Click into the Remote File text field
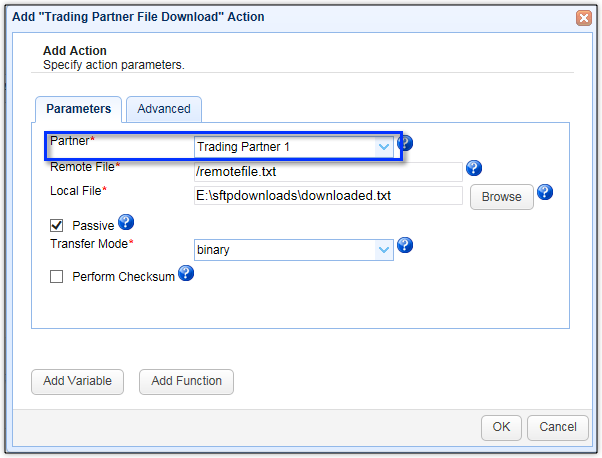602x458 pixels. [x=327, y=172]
